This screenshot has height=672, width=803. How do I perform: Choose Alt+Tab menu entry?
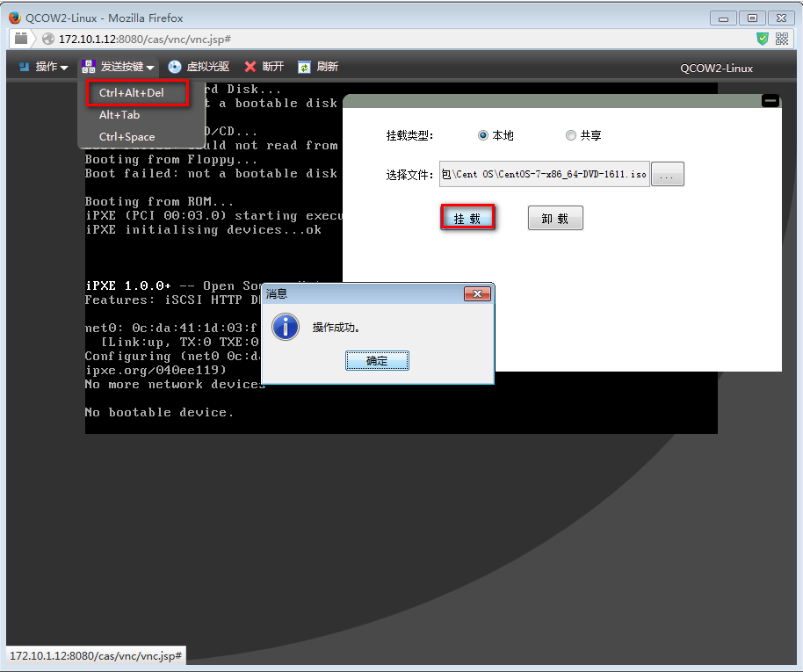click(x=119, y=115)
